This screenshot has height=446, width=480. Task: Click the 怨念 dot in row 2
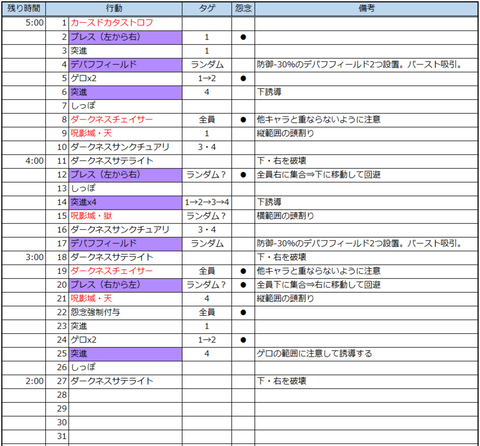[x=243, y=37]
